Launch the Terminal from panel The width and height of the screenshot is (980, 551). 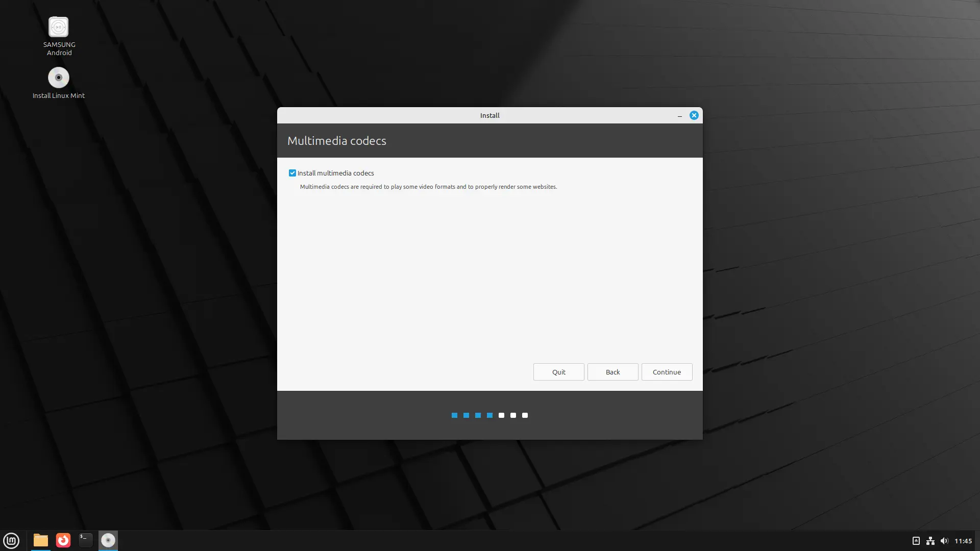[x=85, y=540]
